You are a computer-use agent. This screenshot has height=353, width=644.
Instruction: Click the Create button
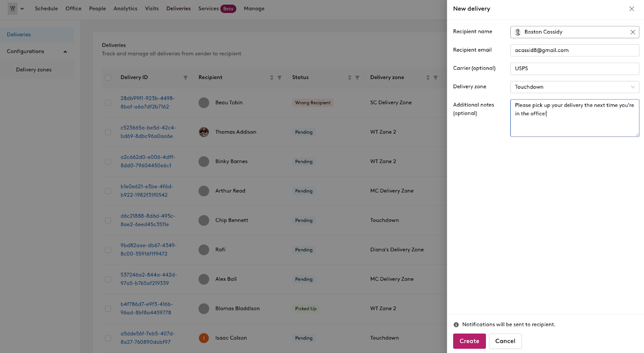tap(469, 341)
